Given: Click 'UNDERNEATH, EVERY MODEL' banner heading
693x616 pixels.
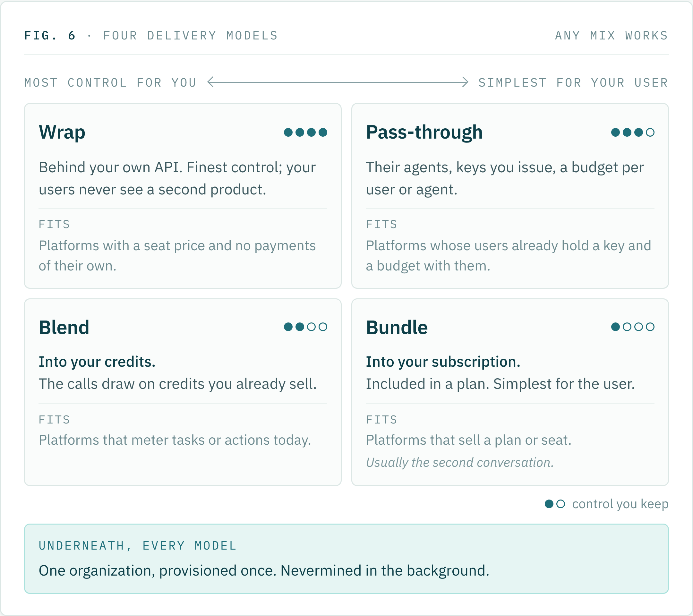Looking at the screenshot, I should pos(138,546).
